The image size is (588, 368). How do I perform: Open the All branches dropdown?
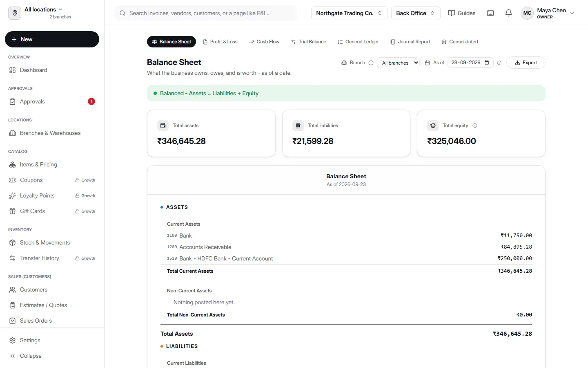(x=398, y=63)
